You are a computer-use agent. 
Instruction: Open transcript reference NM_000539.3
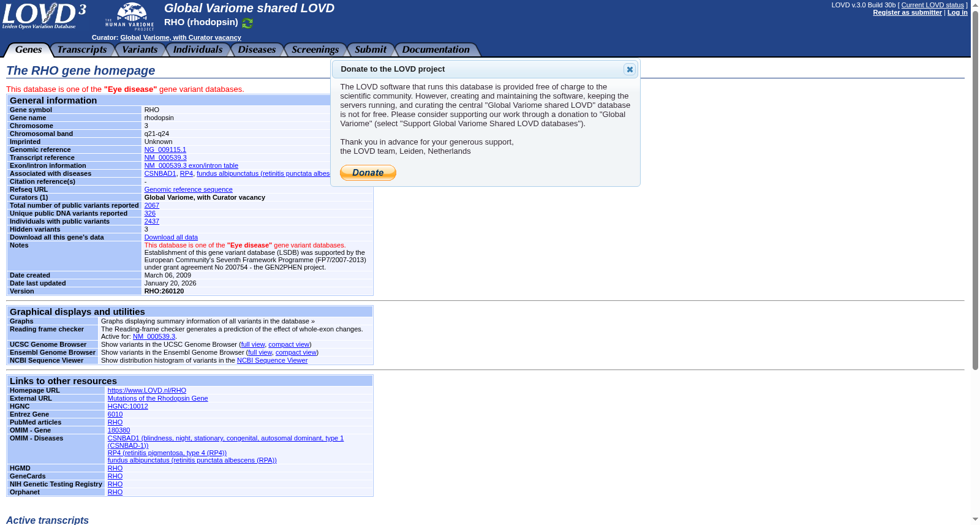165,157
